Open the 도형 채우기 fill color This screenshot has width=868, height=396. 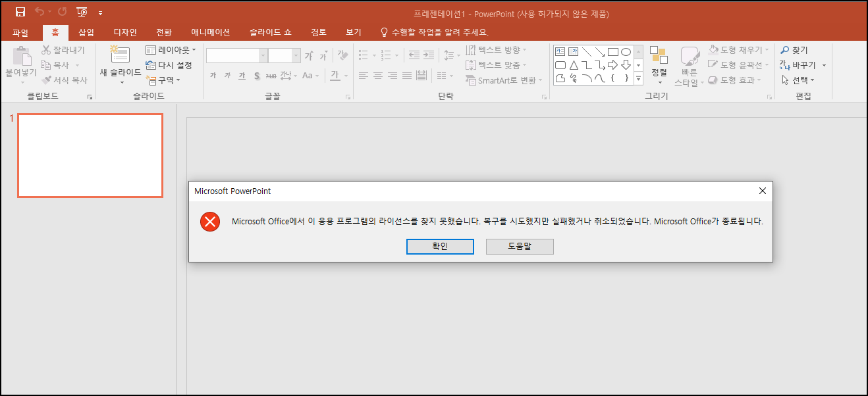click(738, 50)
